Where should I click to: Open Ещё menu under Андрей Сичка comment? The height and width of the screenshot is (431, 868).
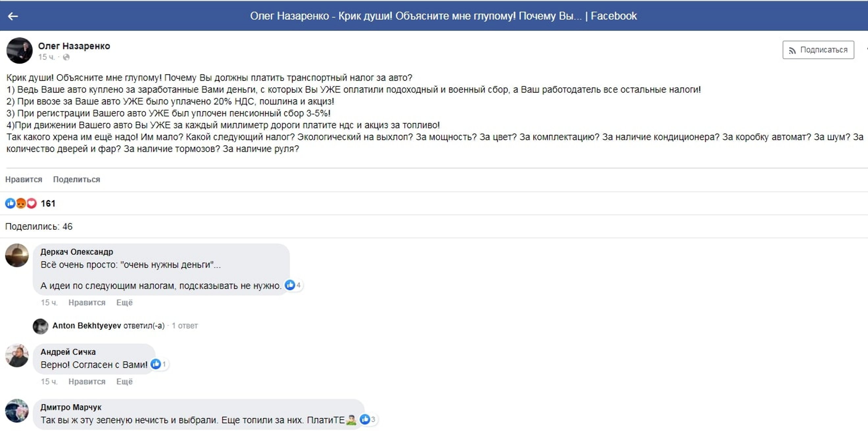[124, 381]
